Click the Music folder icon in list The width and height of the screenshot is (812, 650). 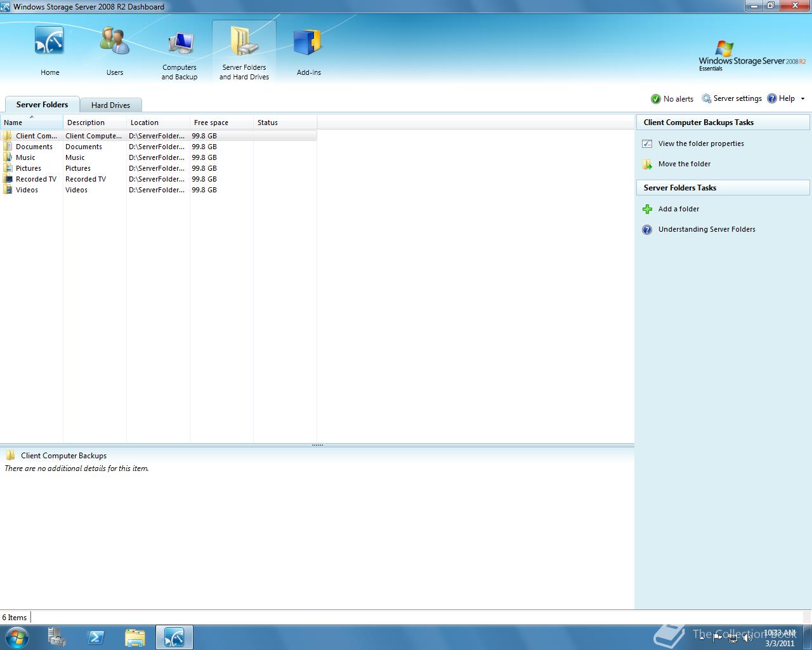point(7,157)
